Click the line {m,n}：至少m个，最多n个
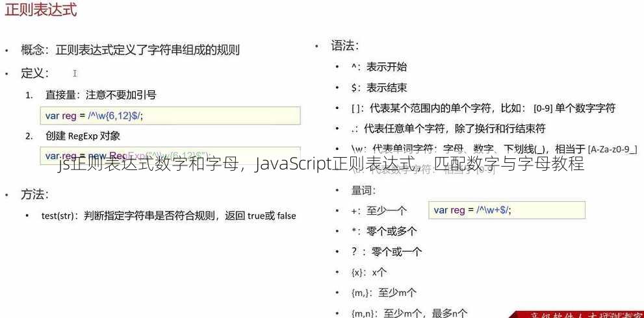 [x=409, y=313]
